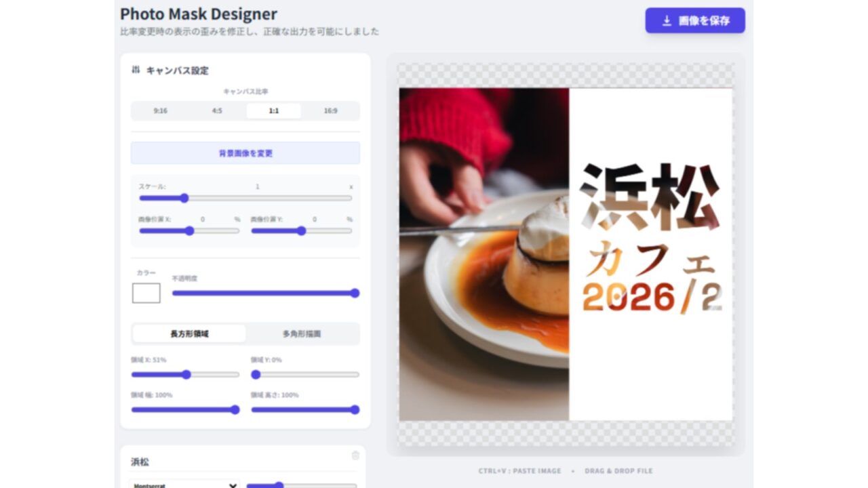Choose the 1:1 canvas ratio

273,111
